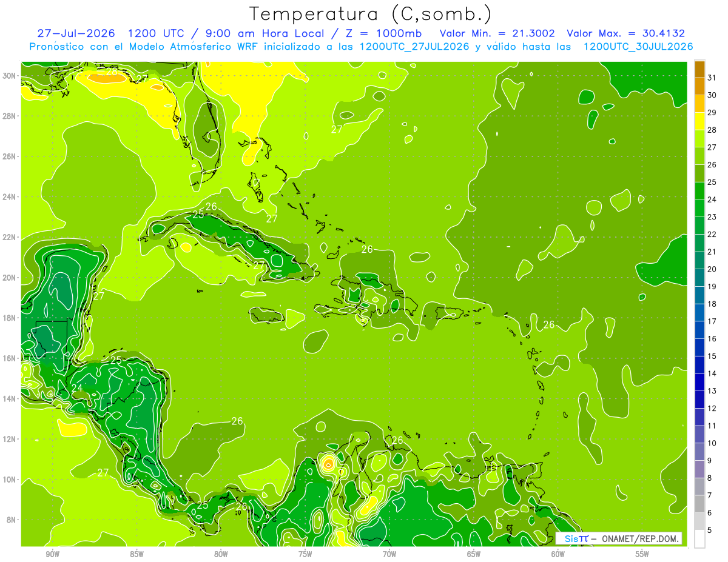This screenshot has height=562, width=728.
Task: Click the yellow legend swatch between 28 and 29
Action: click(699, 121)
